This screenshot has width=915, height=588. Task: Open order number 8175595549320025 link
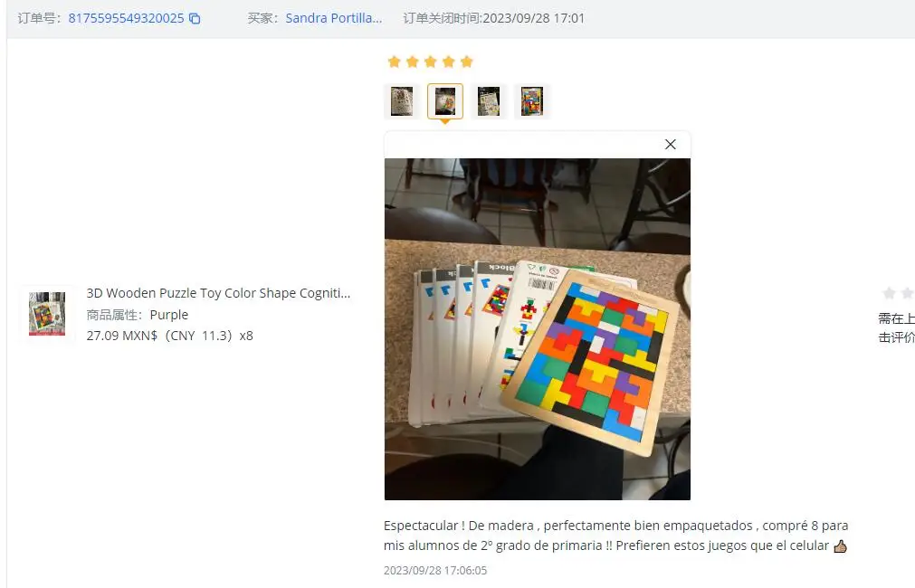[126, 18]
